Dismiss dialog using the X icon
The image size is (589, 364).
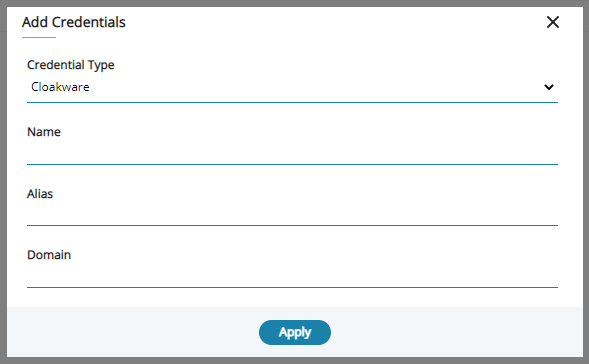(553, 22)
